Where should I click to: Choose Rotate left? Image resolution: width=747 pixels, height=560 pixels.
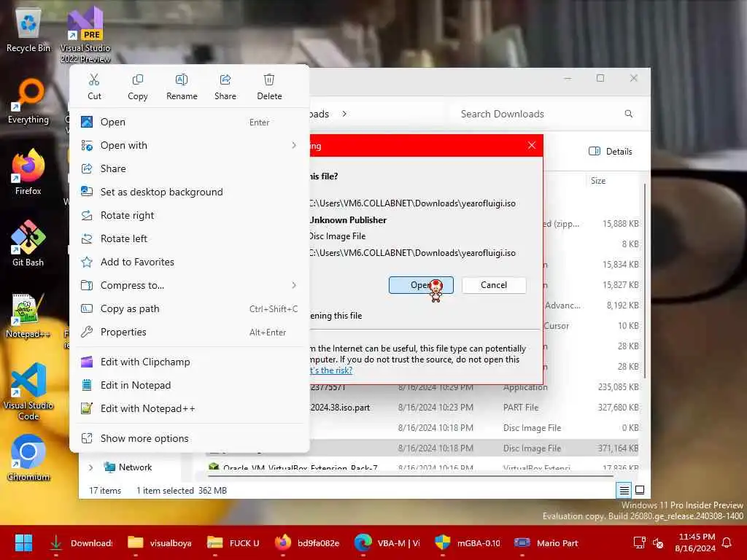point(189,238)
